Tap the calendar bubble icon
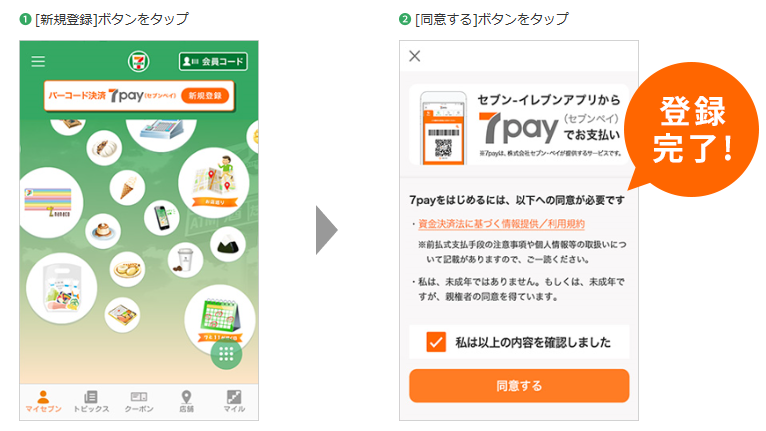 [220, 320]
